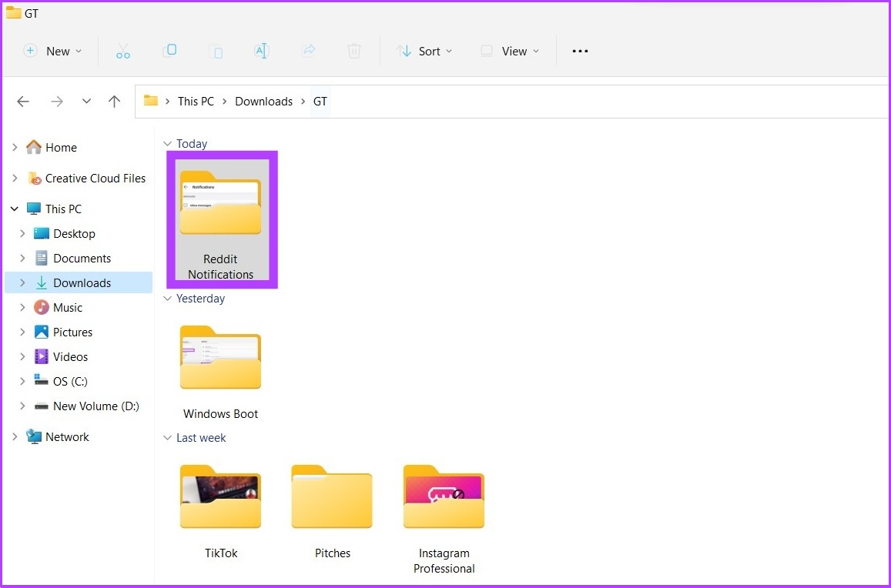Select the Instagram Professional folder
Image resolution: width=891 pixels, height=588 pixels.
444,519
